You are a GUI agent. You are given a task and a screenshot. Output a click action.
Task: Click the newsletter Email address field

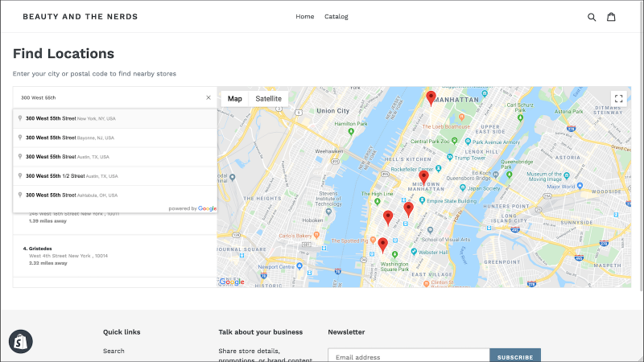coord(409,356)
